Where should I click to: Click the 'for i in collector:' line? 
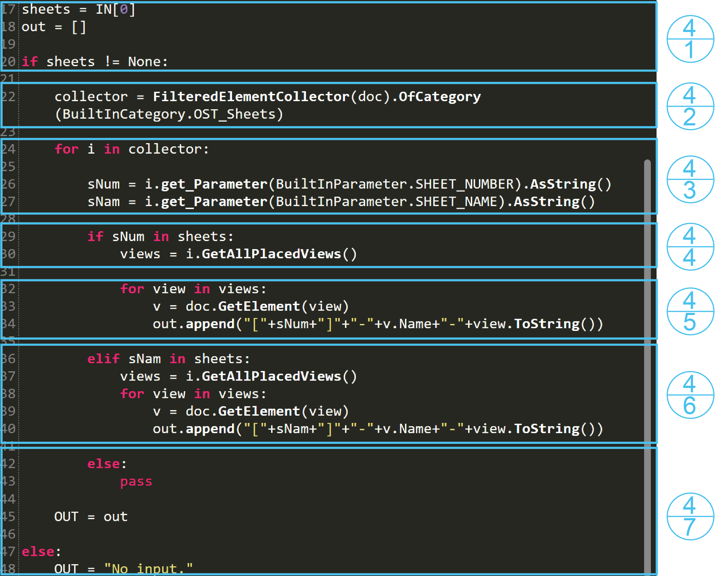click(x=131, y=149)
